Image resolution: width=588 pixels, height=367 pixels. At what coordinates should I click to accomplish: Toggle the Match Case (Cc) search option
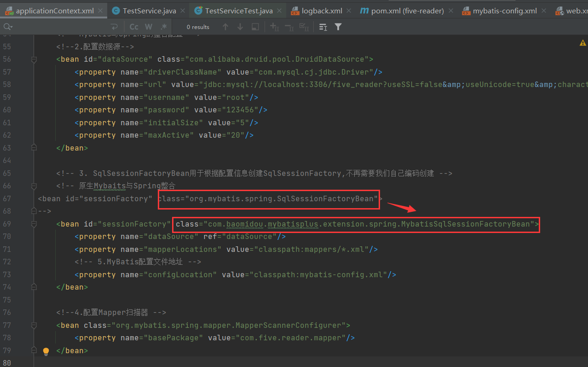(x=133, y=27)
